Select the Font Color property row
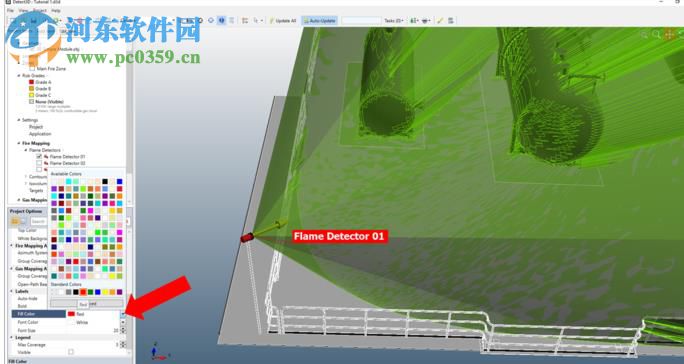 point(68,322)
